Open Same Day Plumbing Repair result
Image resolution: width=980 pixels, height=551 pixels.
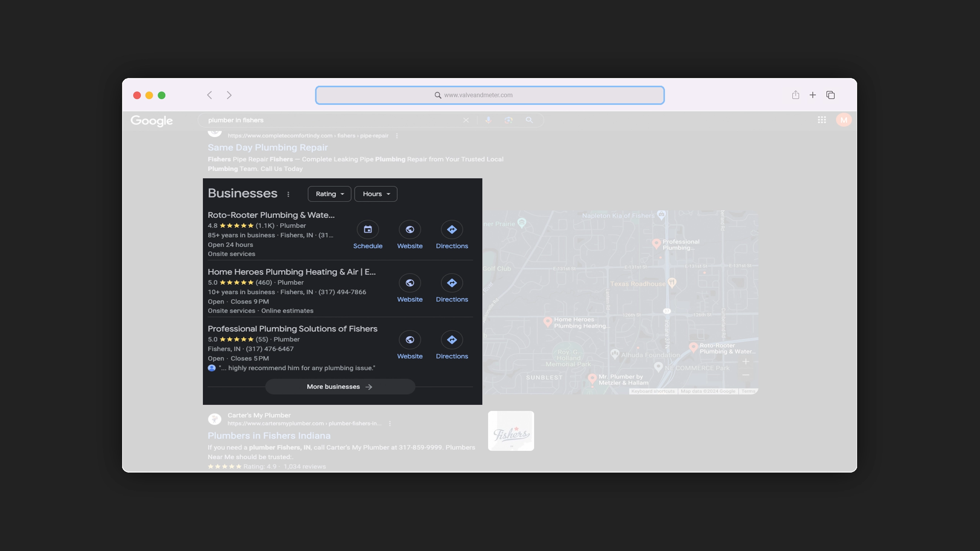tap(268, 147)
